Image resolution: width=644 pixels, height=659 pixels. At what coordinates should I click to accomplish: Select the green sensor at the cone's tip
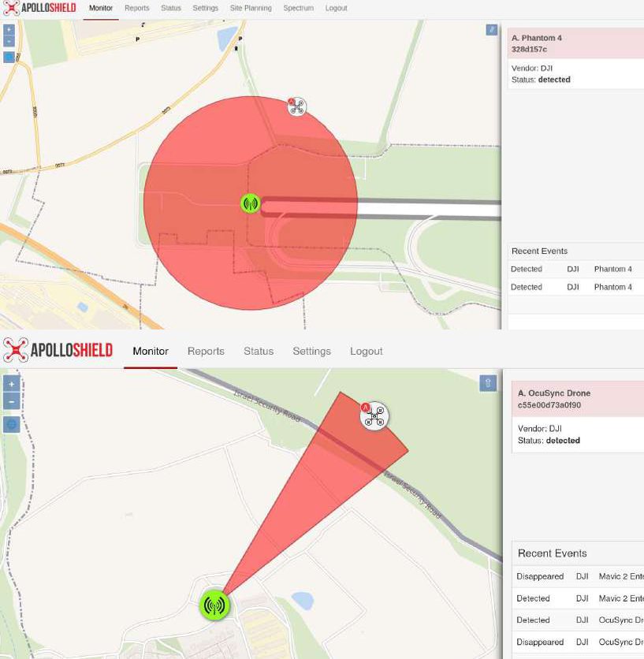214,605
